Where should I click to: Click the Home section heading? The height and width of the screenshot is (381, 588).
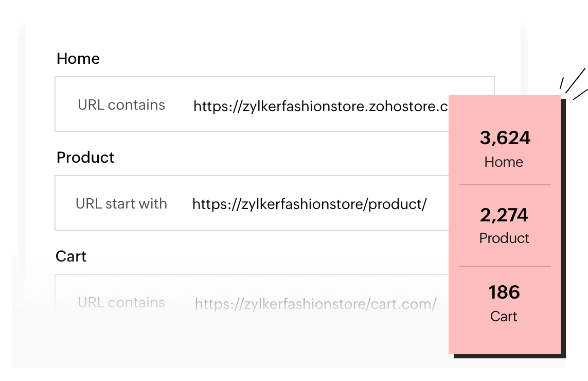[78, 59]
